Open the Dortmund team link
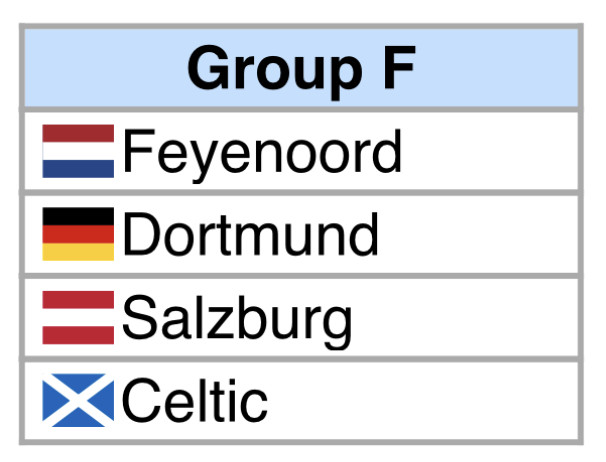This screenshot has height=462, width=606. point(250,235)
